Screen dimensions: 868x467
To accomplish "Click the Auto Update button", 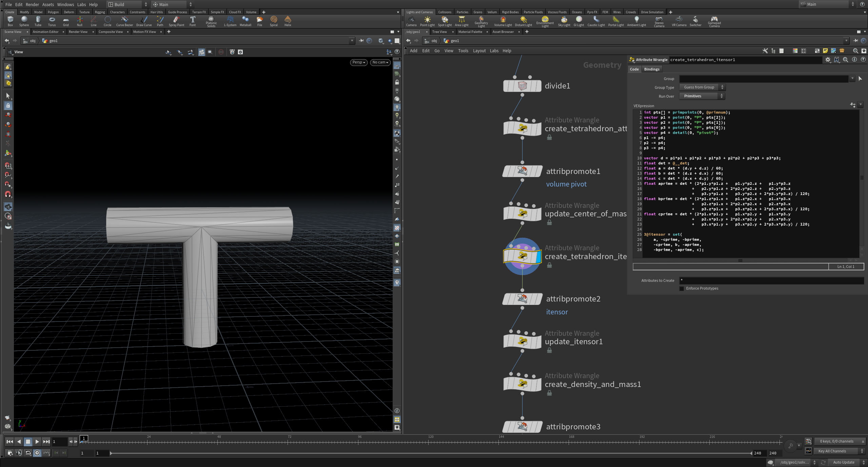I will (843, 462).
